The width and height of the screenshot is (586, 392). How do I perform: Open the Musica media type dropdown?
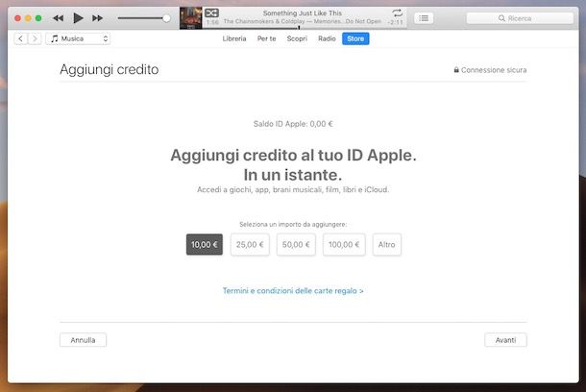[x=78, y=38]
